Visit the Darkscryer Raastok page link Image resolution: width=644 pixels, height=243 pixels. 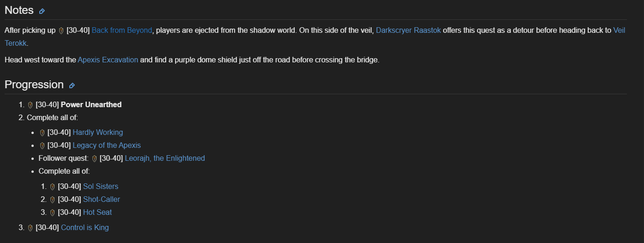[408, 30]
